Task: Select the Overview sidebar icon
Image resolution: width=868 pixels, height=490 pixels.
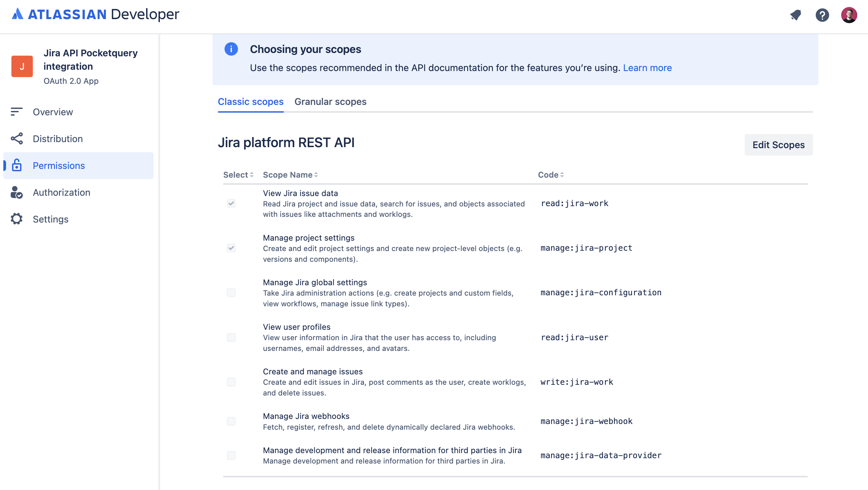Action: point(16,112)
